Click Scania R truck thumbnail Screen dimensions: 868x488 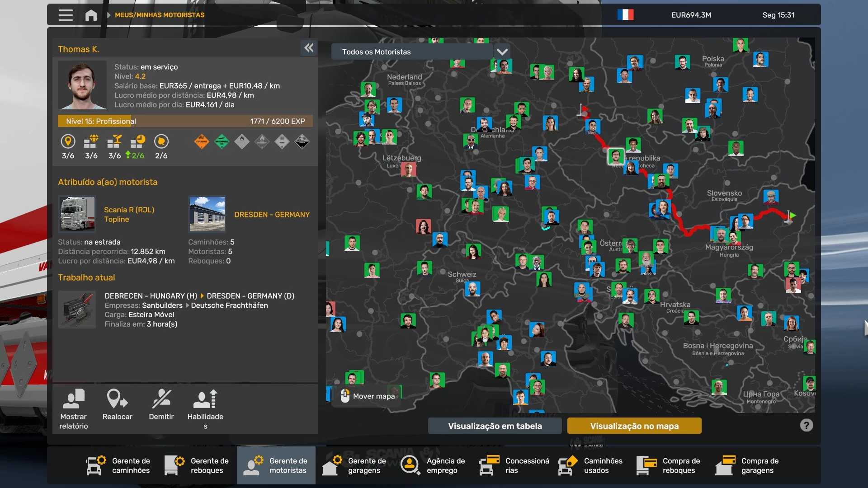click(x=77, y=214)
